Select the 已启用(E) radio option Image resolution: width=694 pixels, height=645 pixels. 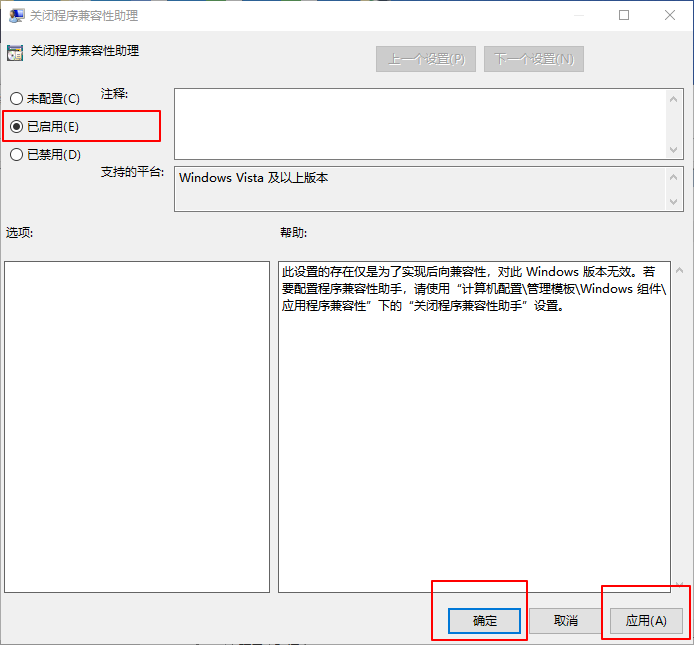16,127
